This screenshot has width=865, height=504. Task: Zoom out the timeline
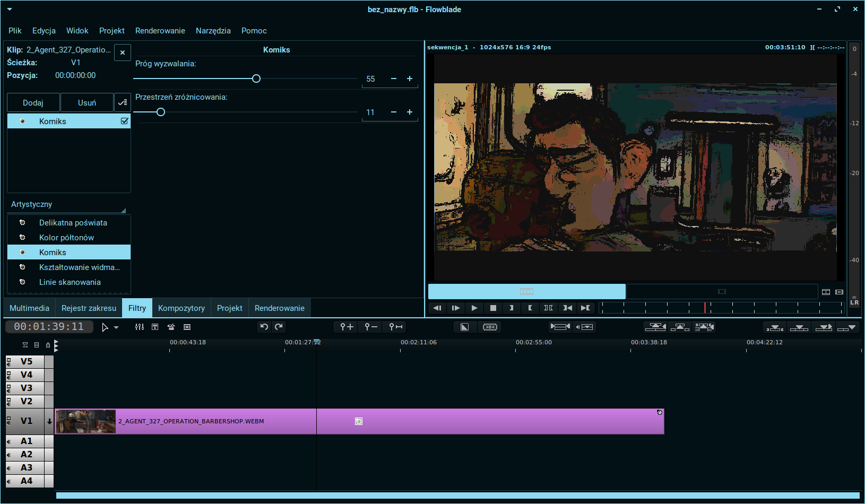(x=371, y=327)
